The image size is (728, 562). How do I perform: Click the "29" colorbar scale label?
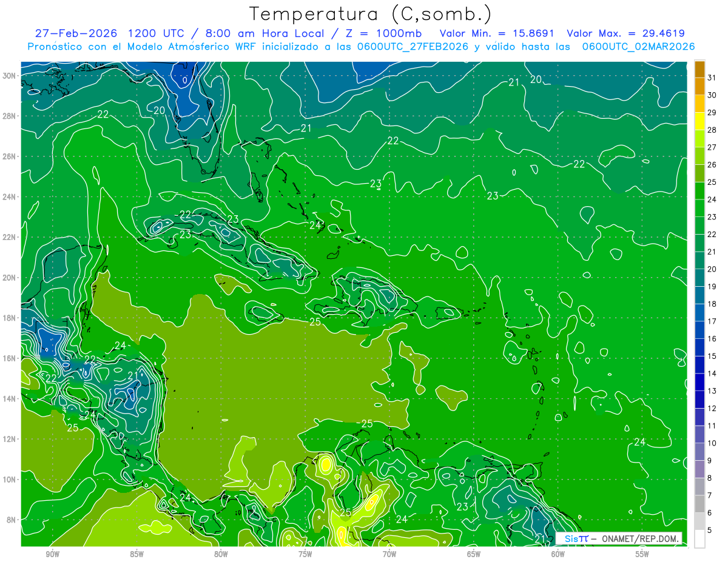(712, 113)
